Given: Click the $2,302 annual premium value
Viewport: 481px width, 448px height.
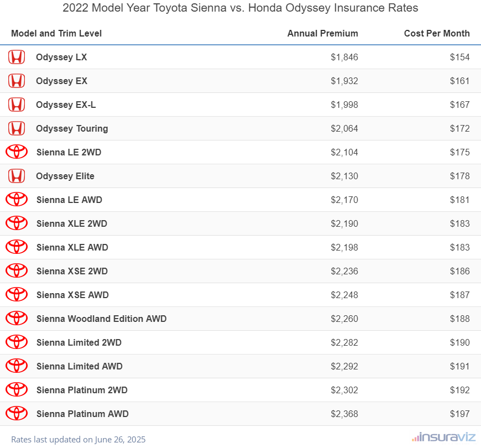Looking at the screenshot, I should (x=344, y=390).
